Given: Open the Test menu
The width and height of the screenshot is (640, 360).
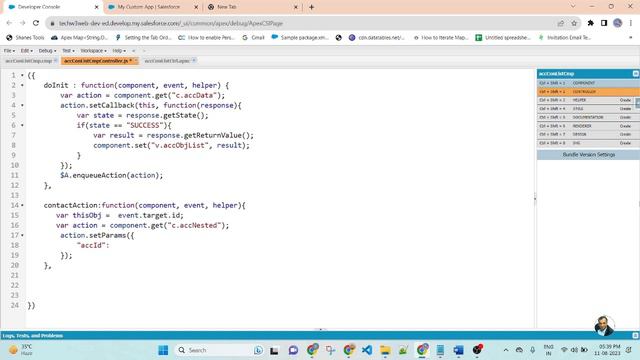Looking at the screenshot, I should [x=68, y=51].
